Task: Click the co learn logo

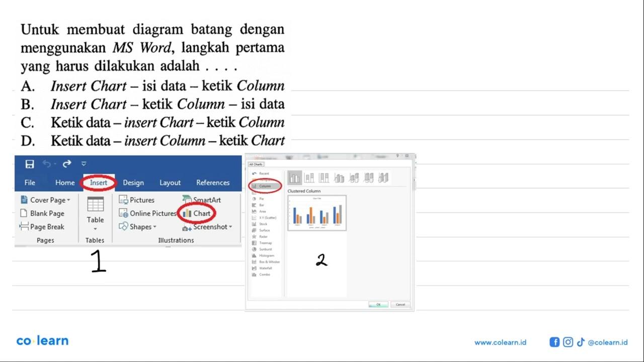Action: click(42, 341)
